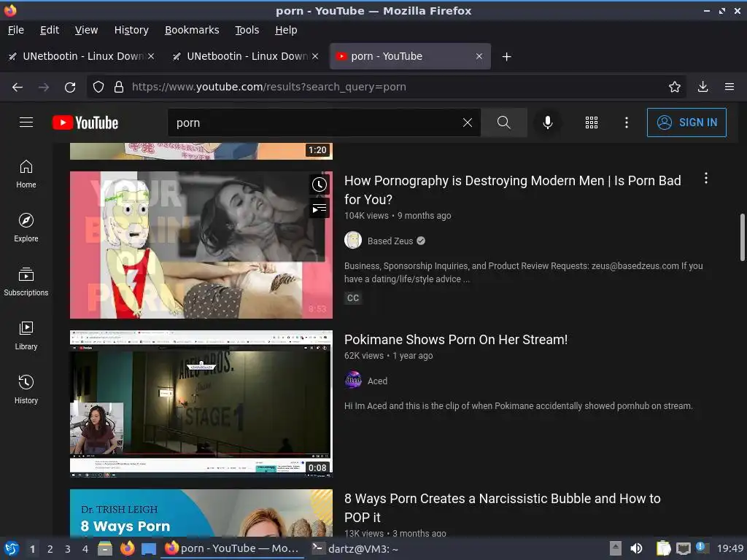Click the clipboard tray icon
Screen dimensions: 747x560
[x=662, y=548]
